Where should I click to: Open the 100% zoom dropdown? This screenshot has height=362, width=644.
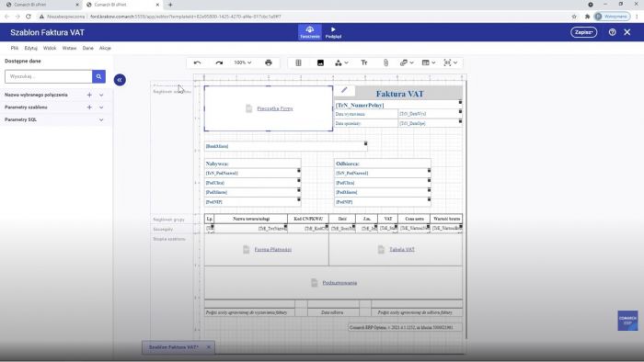243,62
